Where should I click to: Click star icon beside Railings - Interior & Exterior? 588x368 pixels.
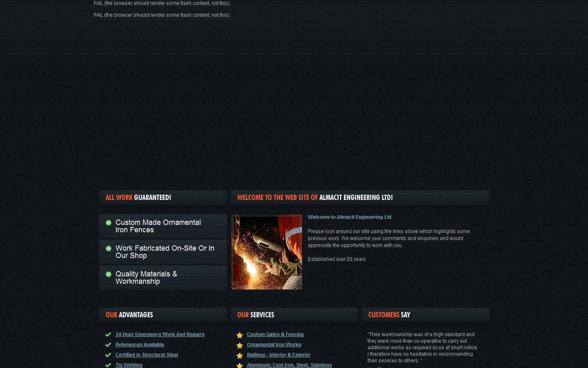(x=240, y=356)
